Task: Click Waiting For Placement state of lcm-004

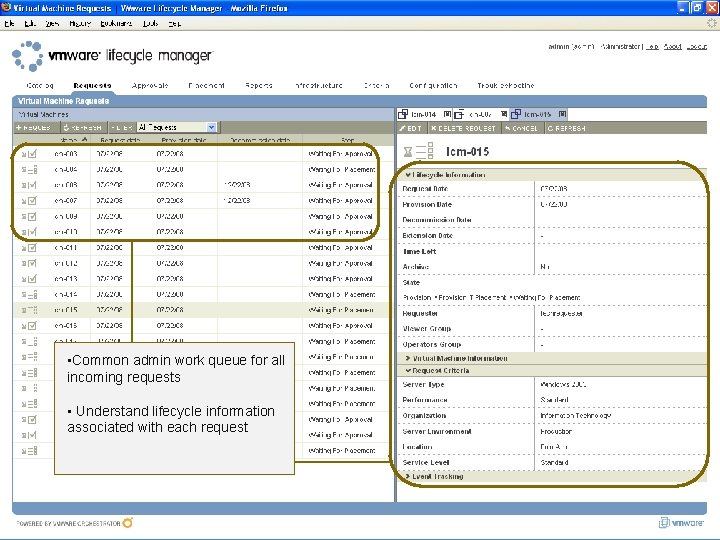Action: [x=342, y=169]
